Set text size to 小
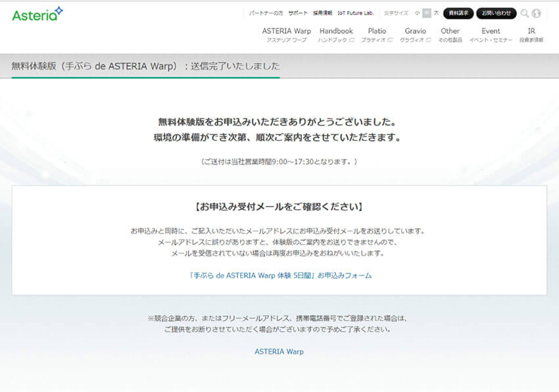This screenshot has width=559, height=392. (x=417, y=13)
